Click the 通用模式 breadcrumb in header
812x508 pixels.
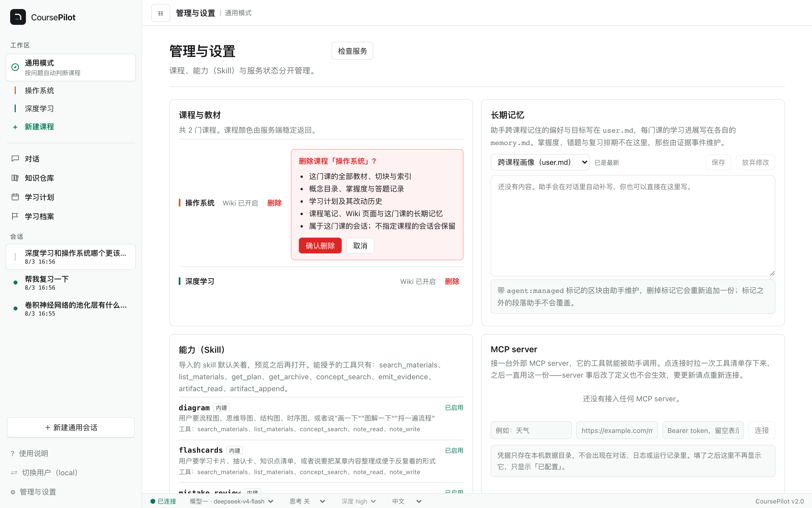238,13
